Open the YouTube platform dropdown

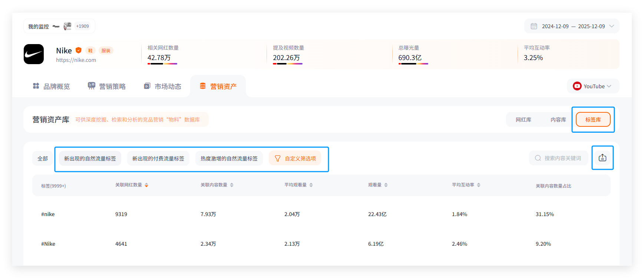coord(593,86)
